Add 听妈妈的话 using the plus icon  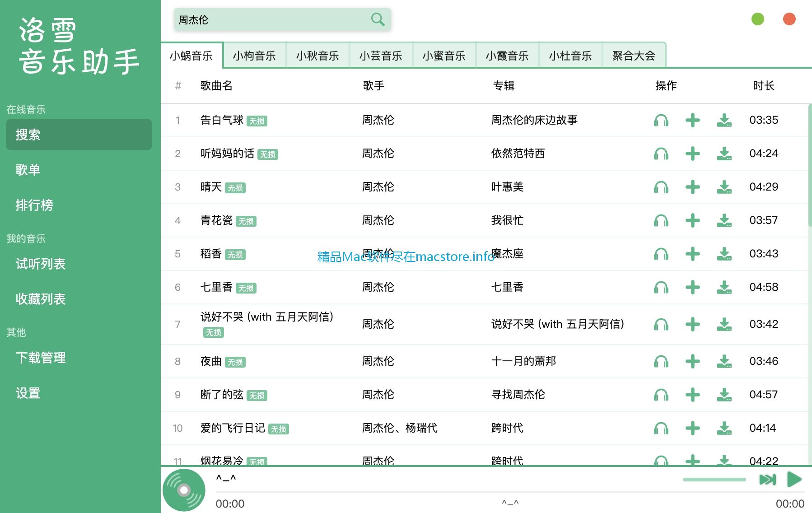click(x=692, y=154)
